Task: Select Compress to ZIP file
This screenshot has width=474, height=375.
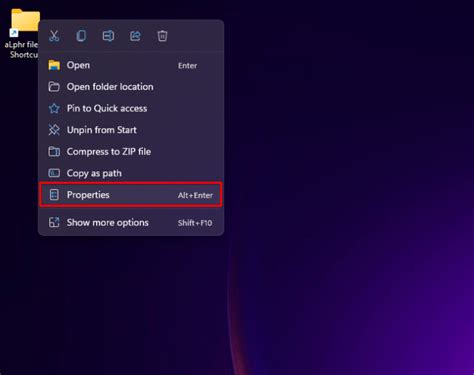Action: tap(131, 152)
